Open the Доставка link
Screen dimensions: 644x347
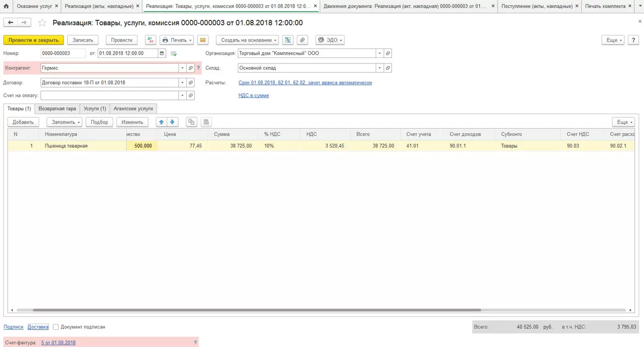pyautogui.click(x=38, y=327)
